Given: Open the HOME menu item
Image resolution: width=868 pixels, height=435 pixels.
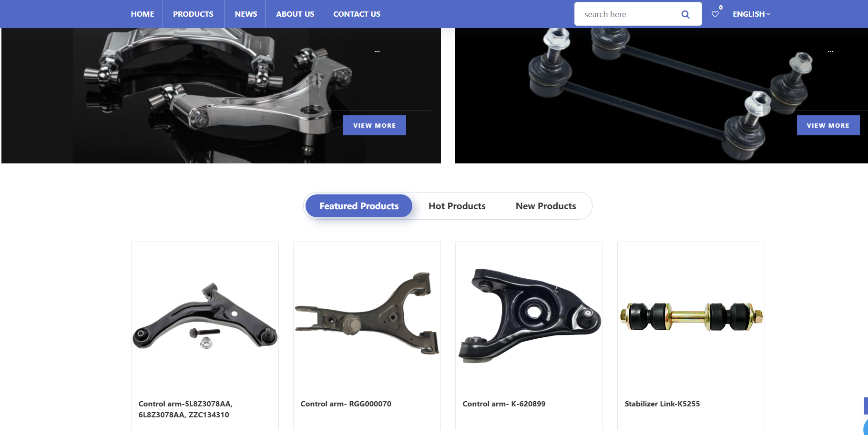Looking at the screenshot, I should pos(143,14).
